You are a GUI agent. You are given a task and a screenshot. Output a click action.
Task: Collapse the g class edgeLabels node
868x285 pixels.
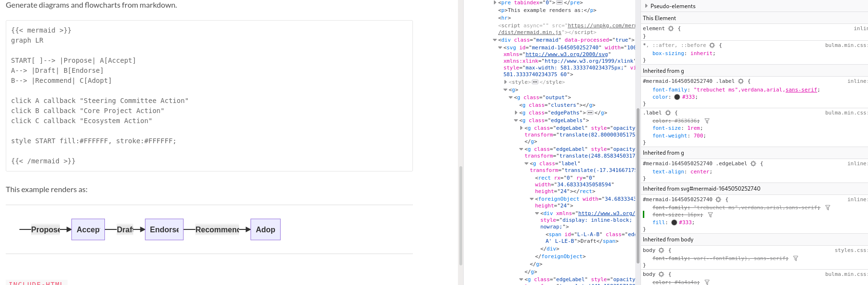click(516, 121)
